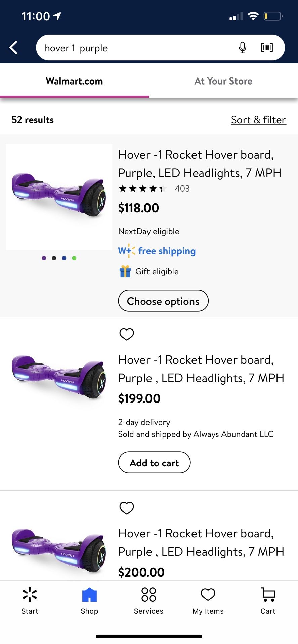The width and height of the screenshot is (298, 644).
Task: Tap the microphone voice search icon
Action: click(242, 48)
